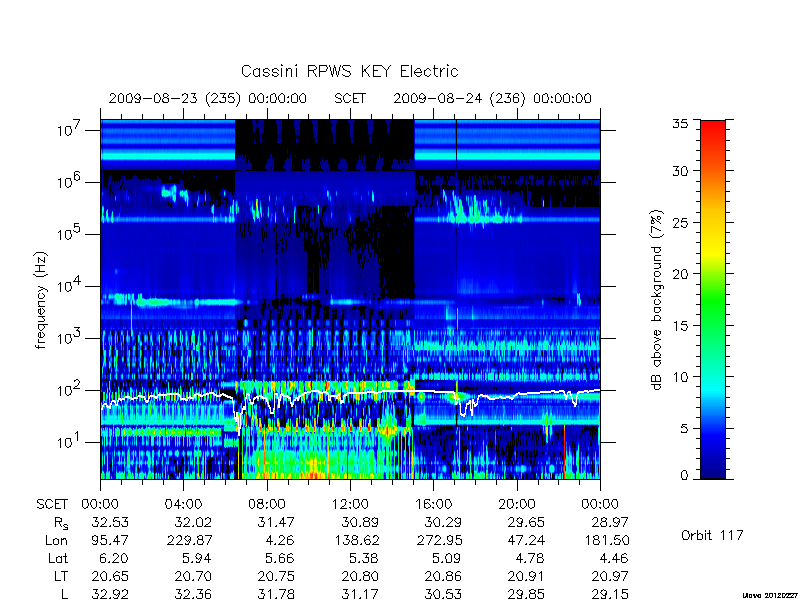
Task: Click the Lat value 4.46
Action: pyautogui.click(x=614, y=559)
